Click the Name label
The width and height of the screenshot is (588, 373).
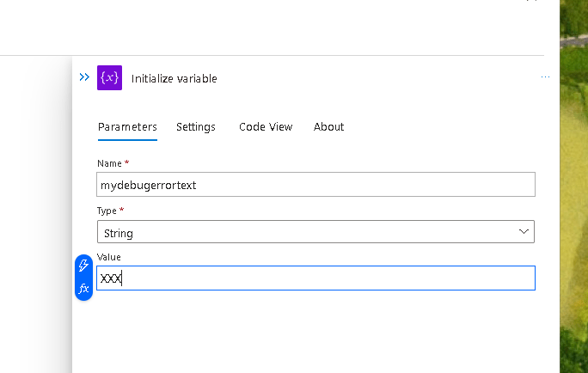click(x=109, y=163)
